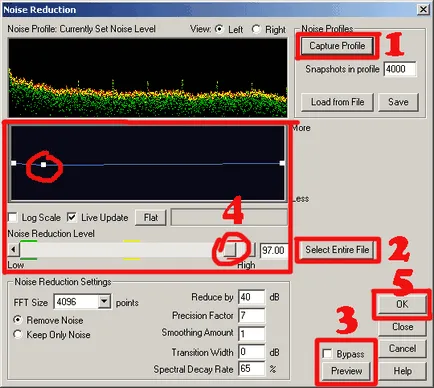Select Right channel view radio button
This screenshot has height=388, width=434.
256,29
